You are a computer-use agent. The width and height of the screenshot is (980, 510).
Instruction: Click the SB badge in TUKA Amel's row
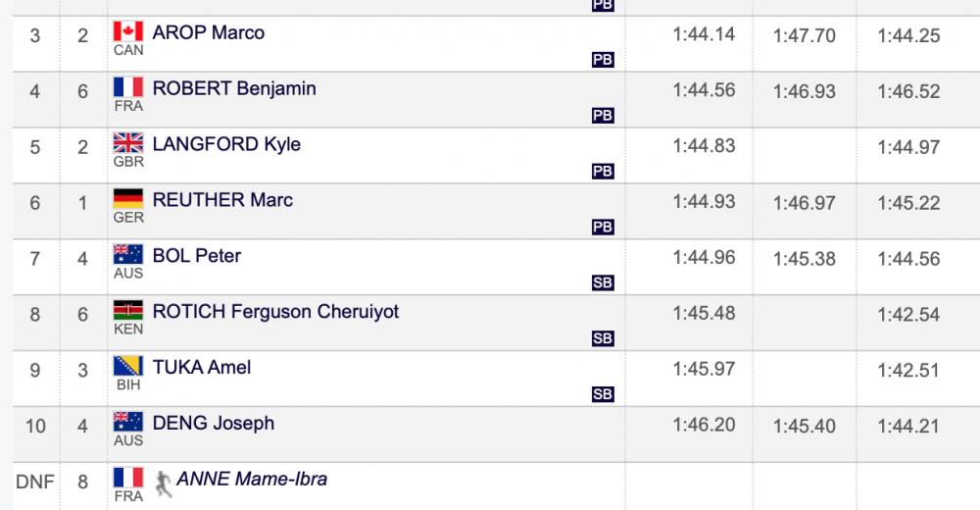(x=603, y=394)
